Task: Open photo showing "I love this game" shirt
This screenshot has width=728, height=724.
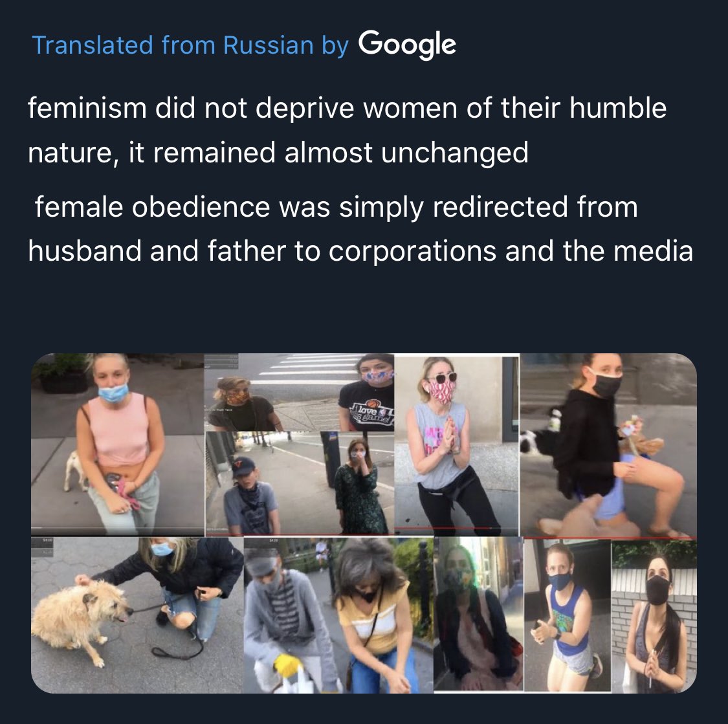Action: 300,393
